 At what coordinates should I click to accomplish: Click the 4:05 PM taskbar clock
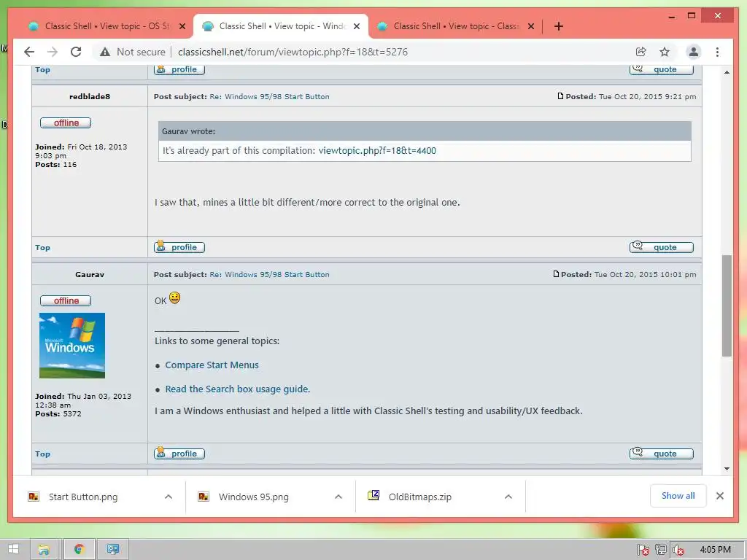click(x=715, y=550)
